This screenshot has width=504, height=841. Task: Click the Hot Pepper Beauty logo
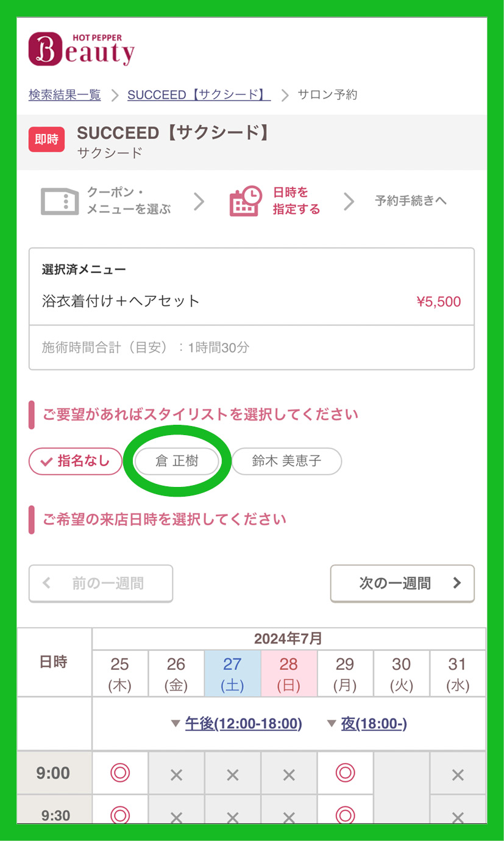pyautogui.click(x=81, y=49)
